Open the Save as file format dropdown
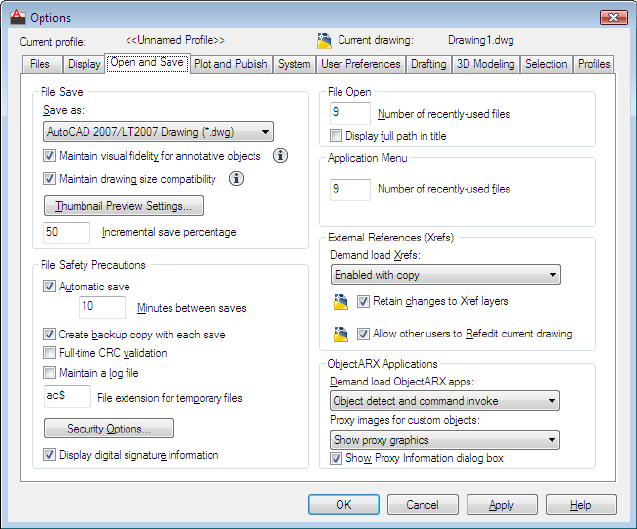This screenshot has width=637, height=529. [x=158, y=132]
